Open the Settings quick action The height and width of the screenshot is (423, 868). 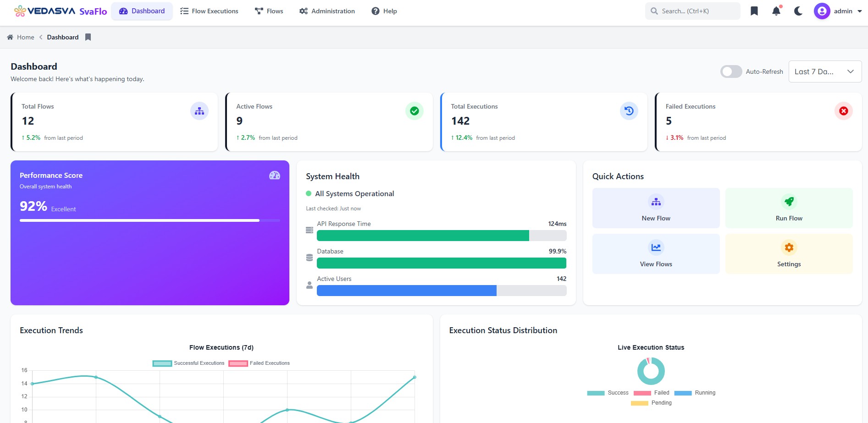[789, 254]
